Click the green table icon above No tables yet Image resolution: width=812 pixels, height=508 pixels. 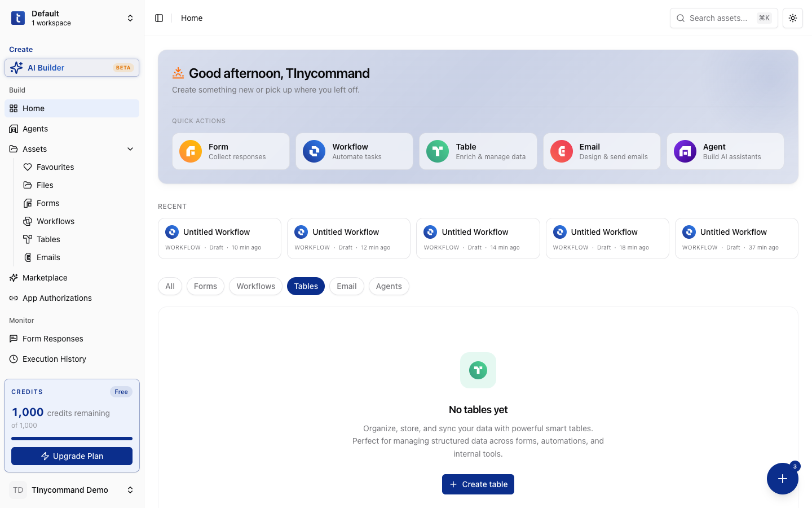[x=478, y=370]
